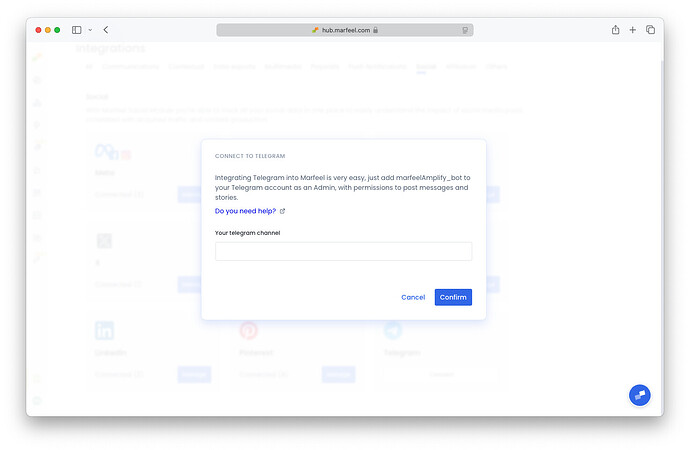This screenshot has height=450, width=690.
Task: Show tab overview icon
Action: tap(650, 30)
